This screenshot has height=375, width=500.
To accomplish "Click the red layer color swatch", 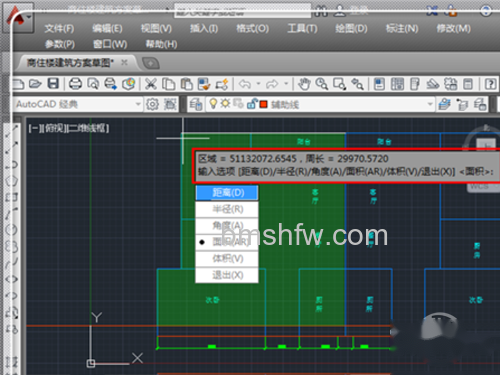I will pyautogui.click(x=264, y=105).
